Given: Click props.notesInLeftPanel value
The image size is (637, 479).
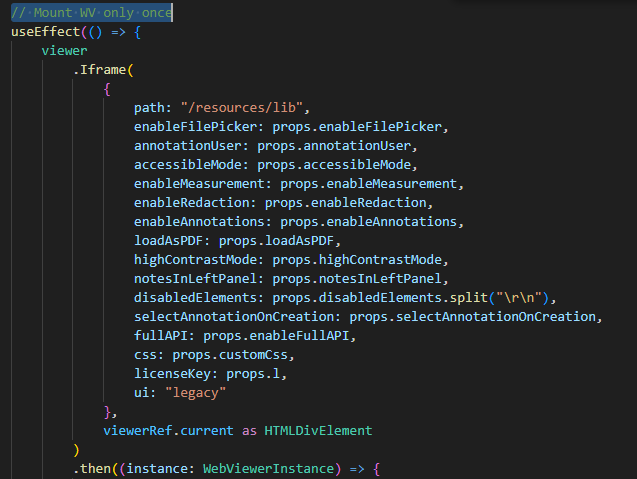Looking at the screenshot, I should (357, 279).
